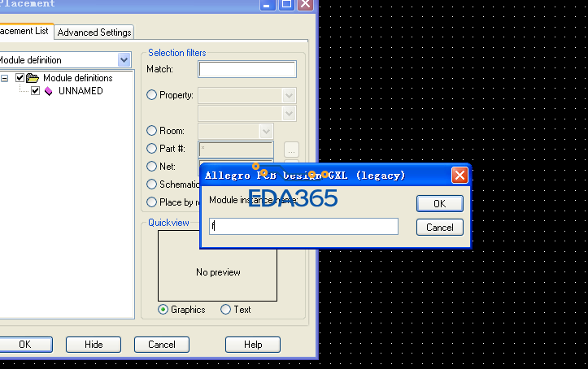Click into the Match filter field
Image resolution: width=588 pixels, height=369 pixels.
click(247, 69)
